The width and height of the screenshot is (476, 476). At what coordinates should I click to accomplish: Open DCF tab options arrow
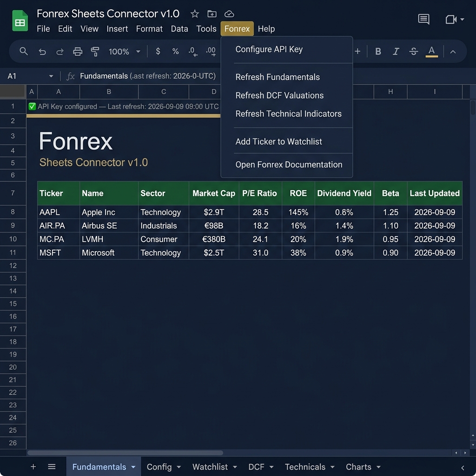[x=271, y=467]
